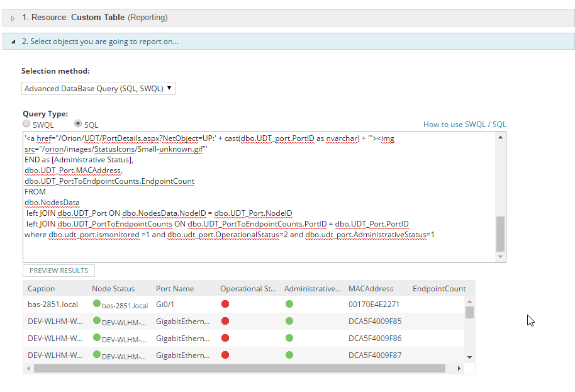575x392 pixels.
Task: Click the query editor scrollbar thumb
Action: [x=500, y=234]
